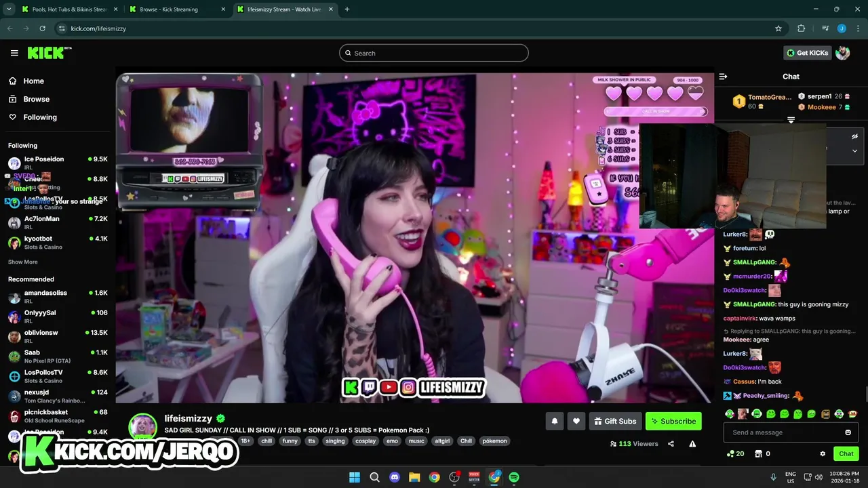Send message with green Chat button
Screen dimensions: 868x488
[846, 454]
